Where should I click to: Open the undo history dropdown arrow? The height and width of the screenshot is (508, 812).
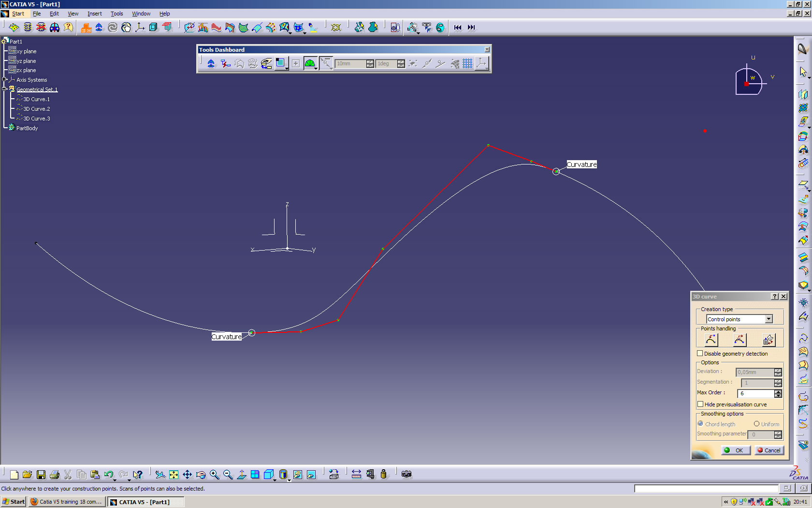click(x=115, y=479)
